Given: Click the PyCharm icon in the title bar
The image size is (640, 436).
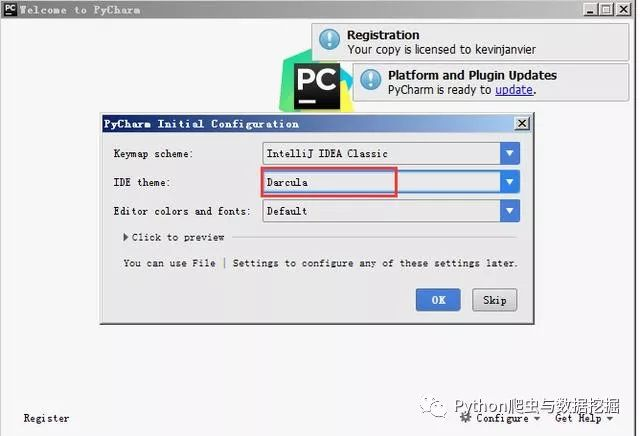Looking at the screenshot, I should tap(10, 9).
